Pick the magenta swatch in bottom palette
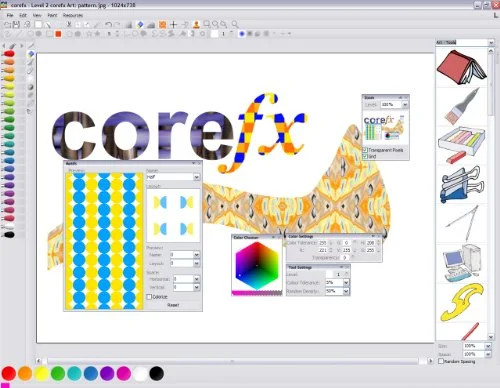500x388 pixels. tap(124, 373)
